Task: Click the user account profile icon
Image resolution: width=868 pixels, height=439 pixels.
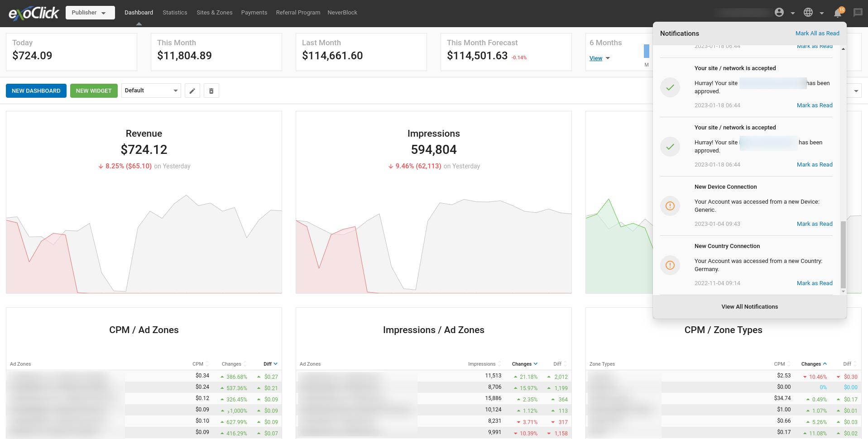Action: click(779, 13)
